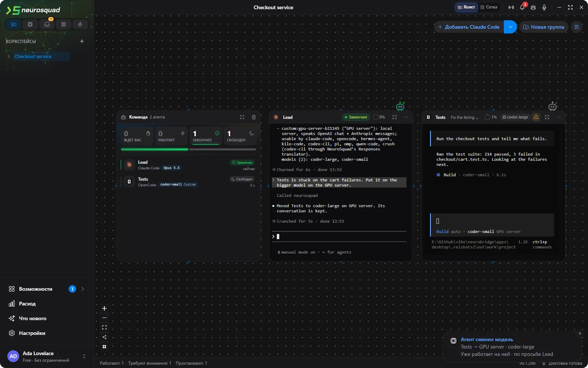The height and width of the screenshot is (368, 588).
Task: Open the coder-large model selector on Tests
Action: click(x=515, y=117)
